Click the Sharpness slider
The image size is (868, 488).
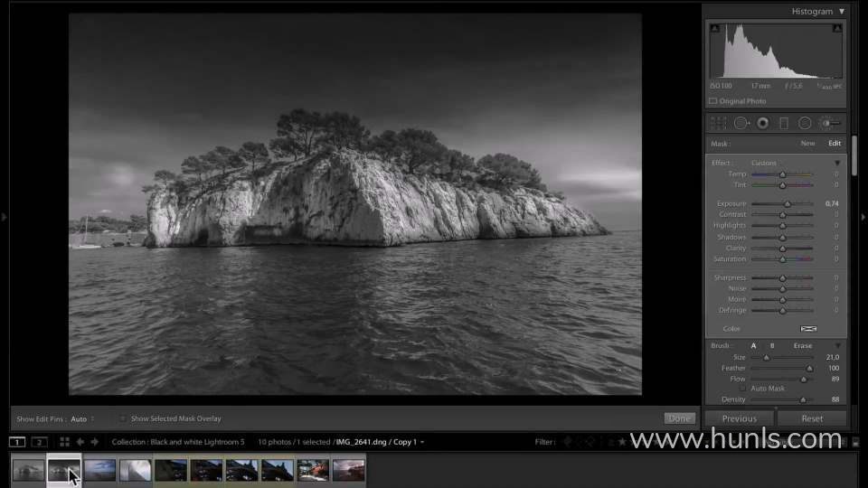click(782, 277)
